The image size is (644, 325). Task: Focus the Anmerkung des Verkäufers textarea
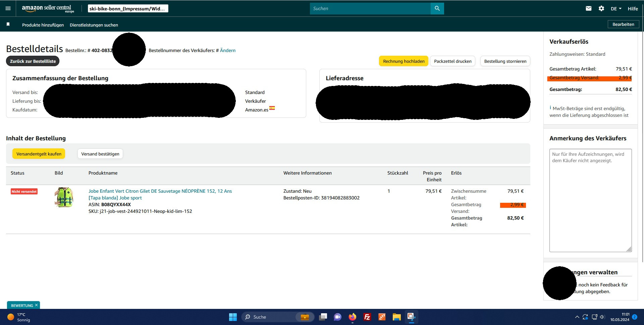[x=590, y=200]
